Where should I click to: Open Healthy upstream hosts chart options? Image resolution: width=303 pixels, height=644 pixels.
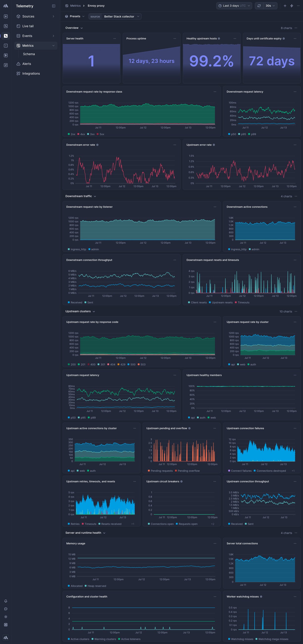(x=235, y=39)
